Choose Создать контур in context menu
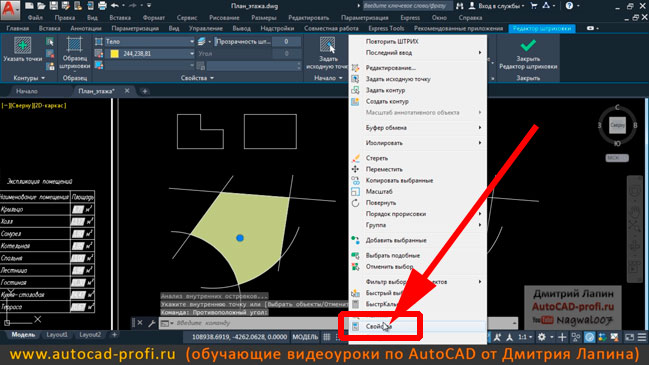649x365 pixels. click(x=418, y=101)
